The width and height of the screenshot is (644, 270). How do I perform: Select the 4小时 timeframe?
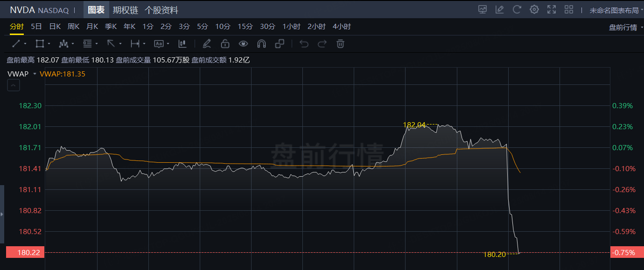click(x=342, y=27)
